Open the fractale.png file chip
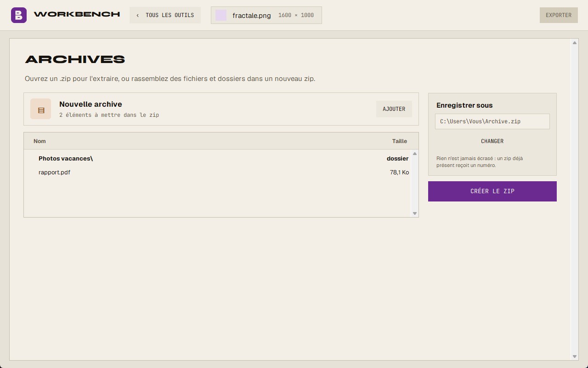Image resolution: width=588 pixels, height=368 pixels. coord(266,15)
